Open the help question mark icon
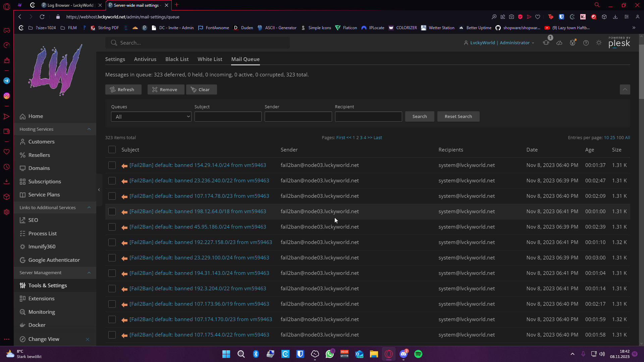Image resolution: width=644 pixels, height=362 pixels. (586, 43)
